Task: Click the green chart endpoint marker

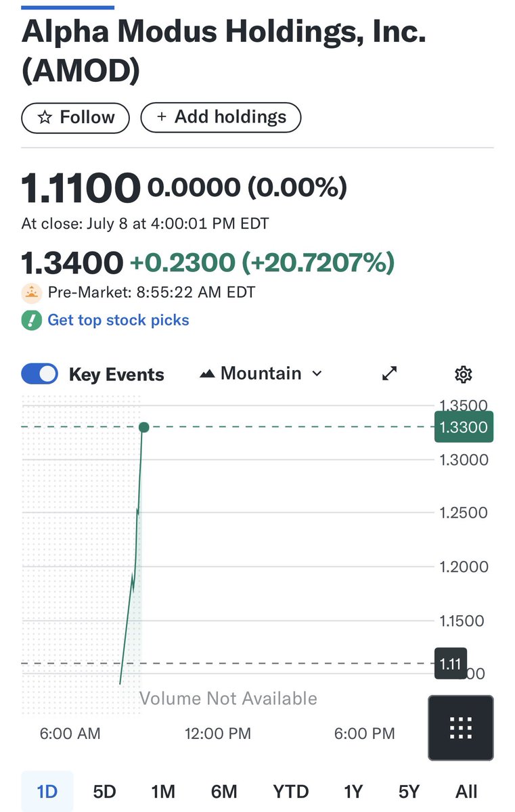Action: point(143,427)
